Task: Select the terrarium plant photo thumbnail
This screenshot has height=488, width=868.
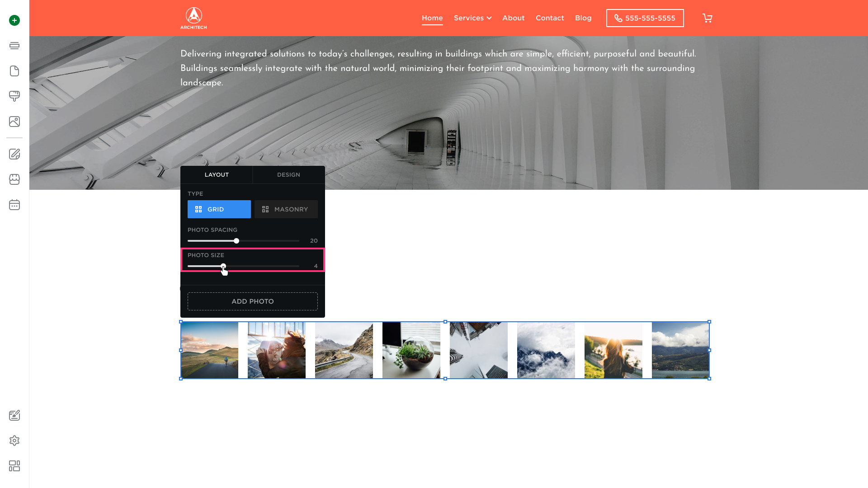Action: (411, 350)
